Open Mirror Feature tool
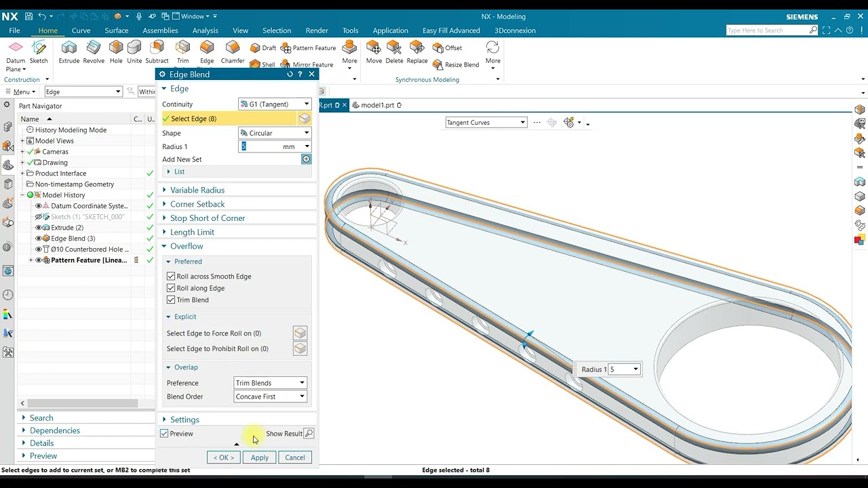The image size is (868, 488). point(307,64)
